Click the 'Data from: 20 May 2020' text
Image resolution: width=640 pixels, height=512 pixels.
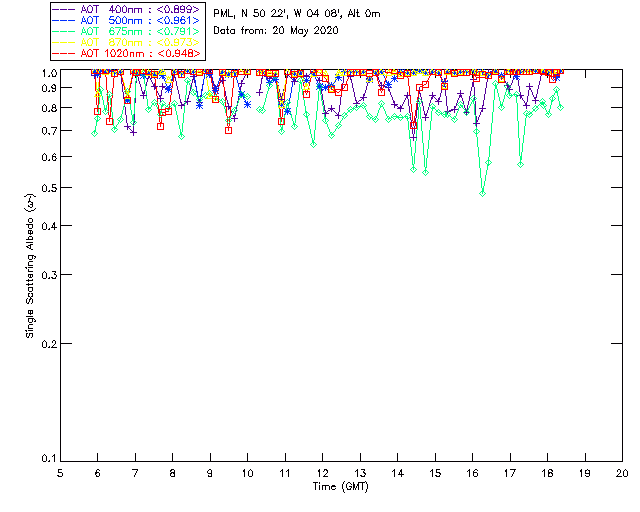(276, 31)
